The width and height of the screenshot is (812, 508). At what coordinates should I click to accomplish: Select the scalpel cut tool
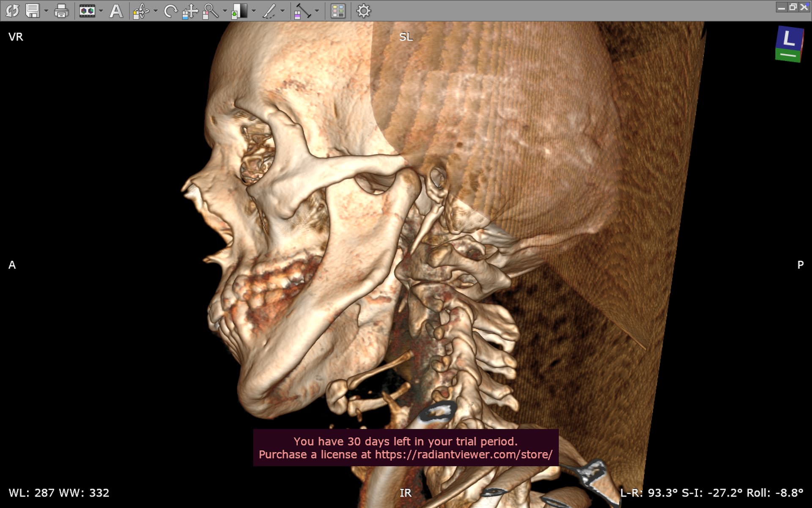[269, 11]
